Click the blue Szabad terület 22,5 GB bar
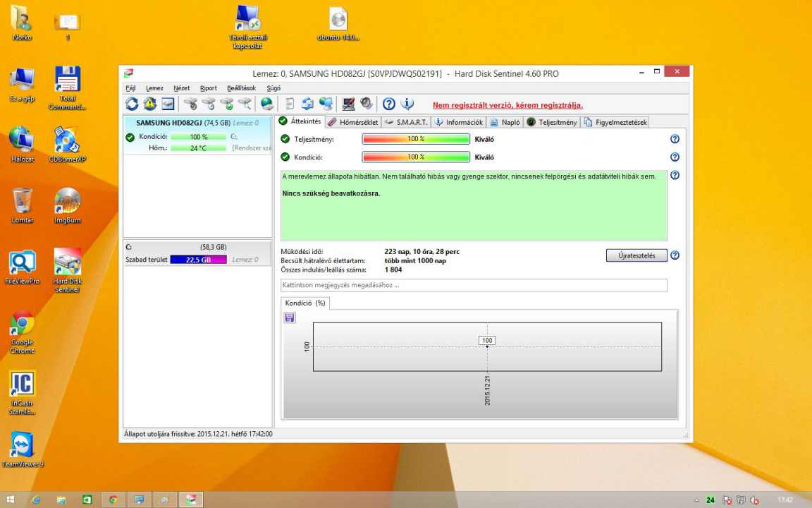Viewport: 812px width, 508px height. click(198, 260)
